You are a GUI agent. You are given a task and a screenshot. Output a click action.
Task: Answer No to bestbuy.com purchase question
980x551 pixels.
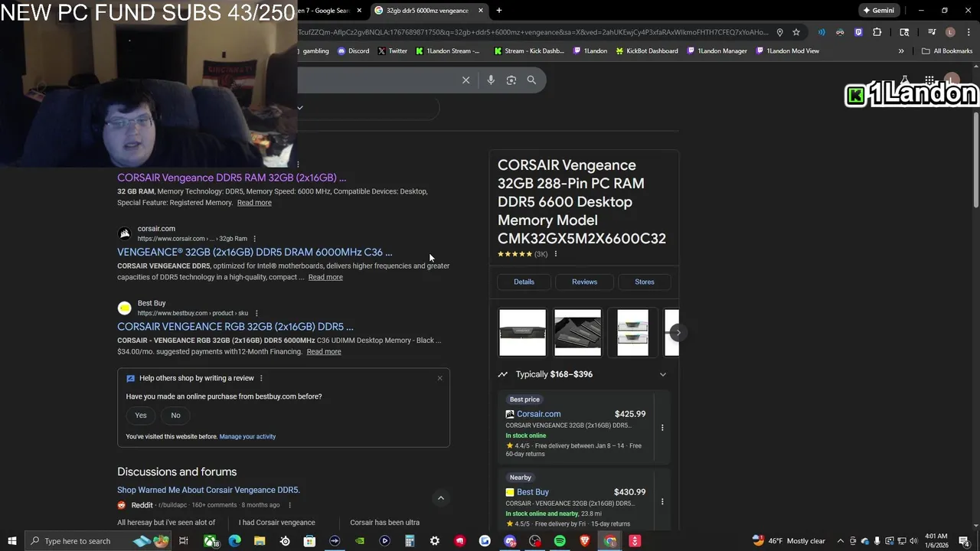coord(175,416)
